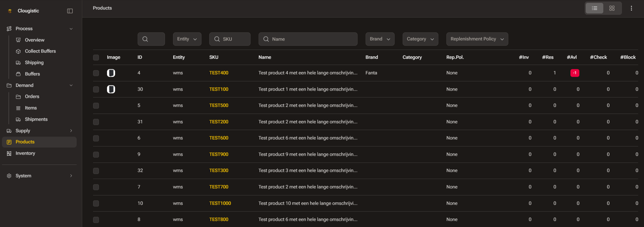Open the TEST1000 SKU link

pos(220,203)
